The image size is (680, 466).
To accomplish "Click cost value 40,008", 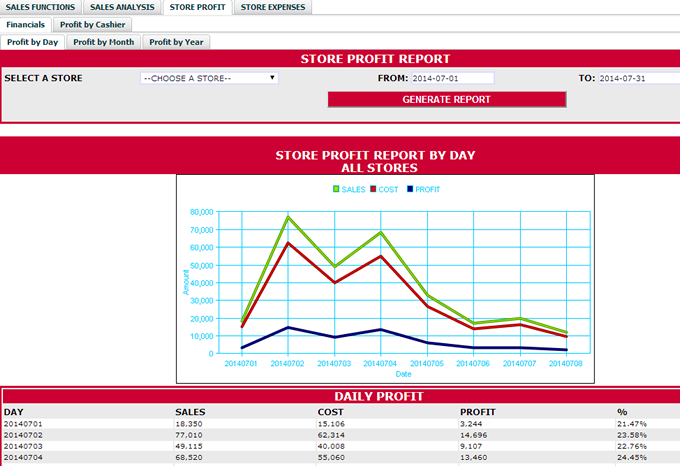I will 331,446.
